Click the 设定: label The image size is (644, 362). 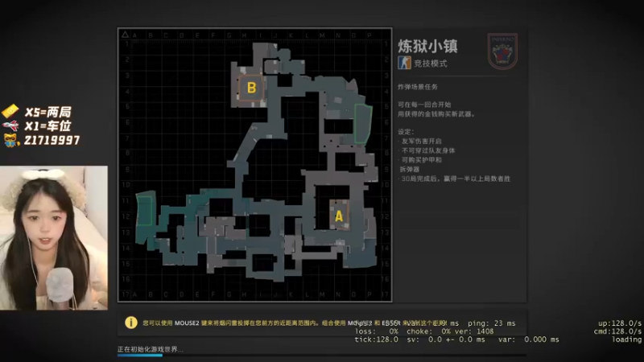tap(406, 132)
